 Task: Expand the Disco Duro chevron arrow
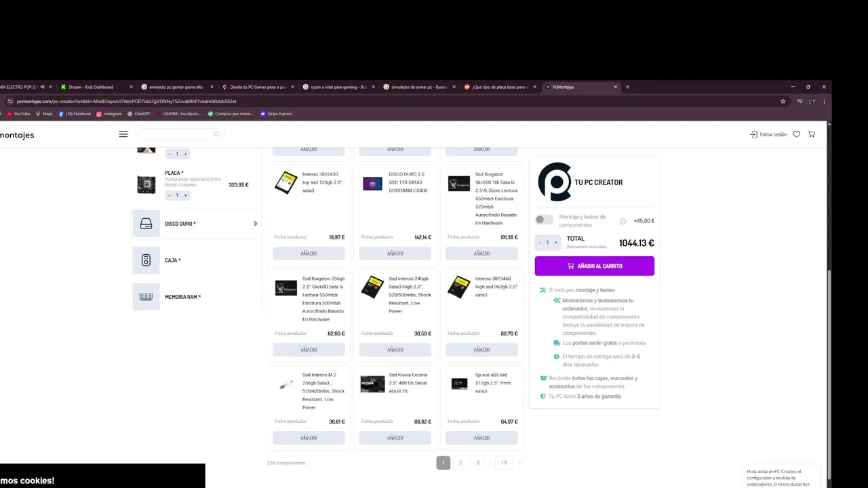click(256, 224)
